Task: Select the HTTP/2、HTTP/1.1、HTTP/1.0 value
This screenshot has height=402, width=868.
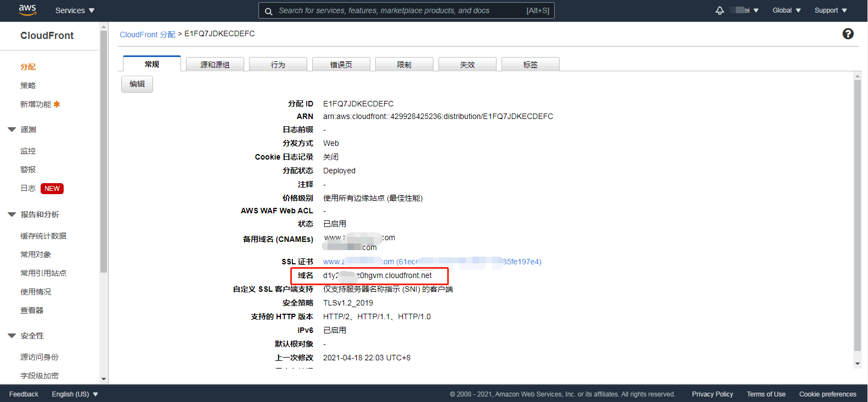Action: coord(377,316)
